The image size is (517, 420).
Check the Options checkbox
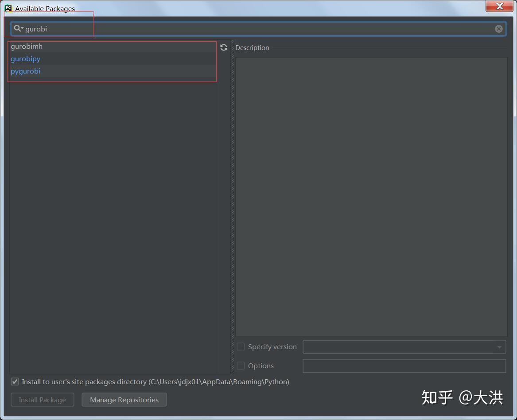(x=241, y=366)
